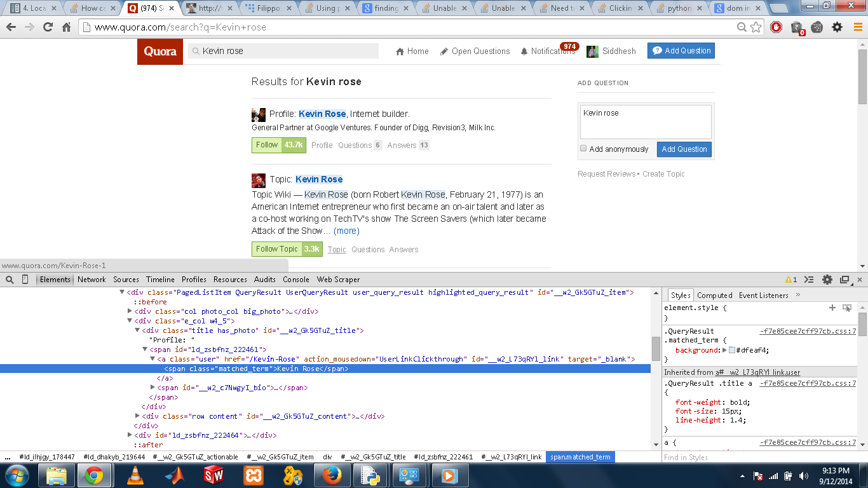868x488 pixels.
Task: Show DevTools console drawer icon
Action: click(809, 280)
